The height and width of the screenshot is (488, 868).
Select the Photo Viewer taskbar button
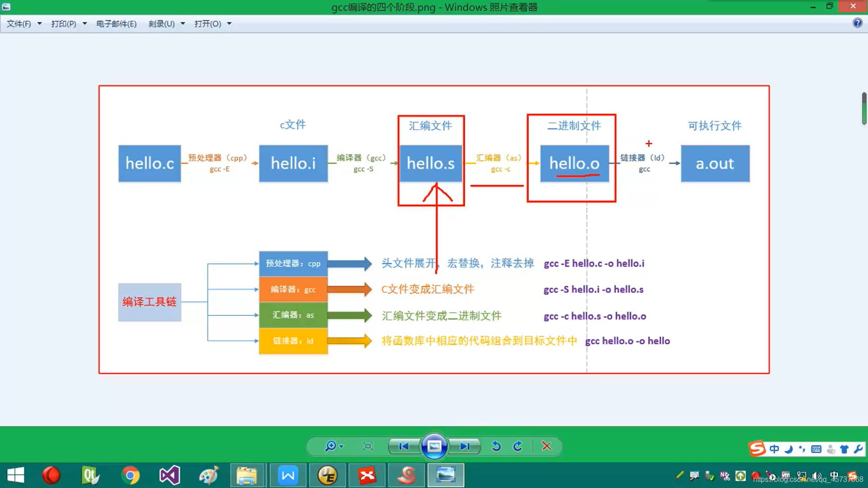pyautogui.click(x=446, y=475)
